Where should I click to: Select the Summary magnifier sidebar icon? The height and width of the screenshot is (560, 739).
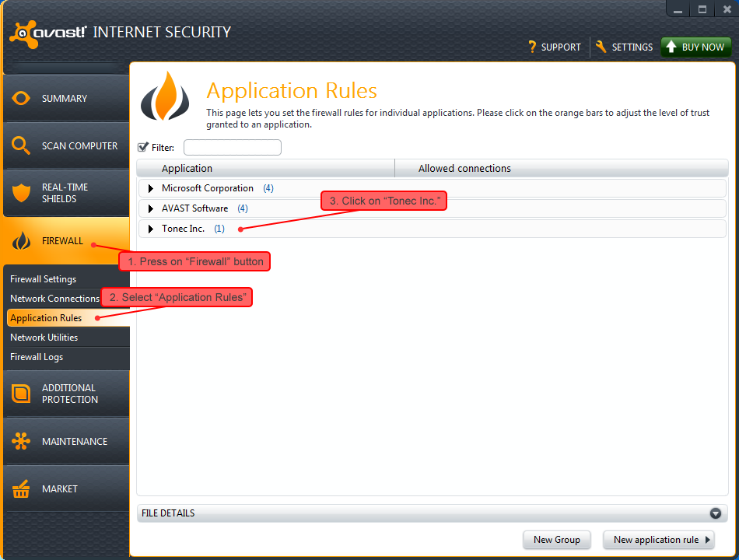21,98
